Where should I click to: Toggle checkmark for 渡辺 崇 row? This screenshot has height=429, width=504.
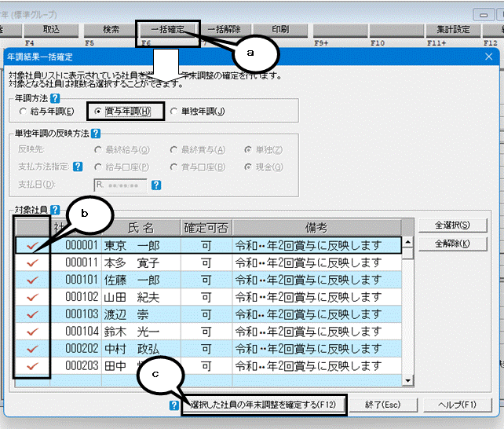click(x=32, y=314)
